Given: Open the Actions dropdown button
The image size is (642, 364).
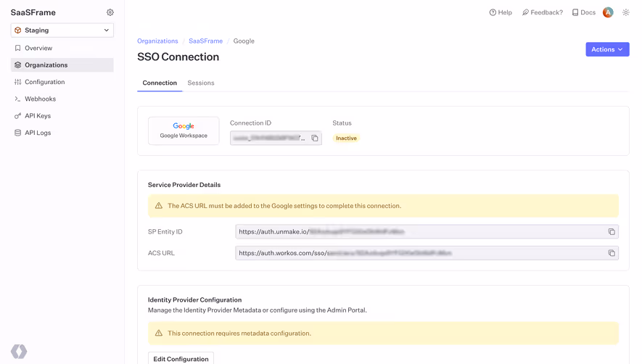Looking at the screenshot, I should click(607, 49).
